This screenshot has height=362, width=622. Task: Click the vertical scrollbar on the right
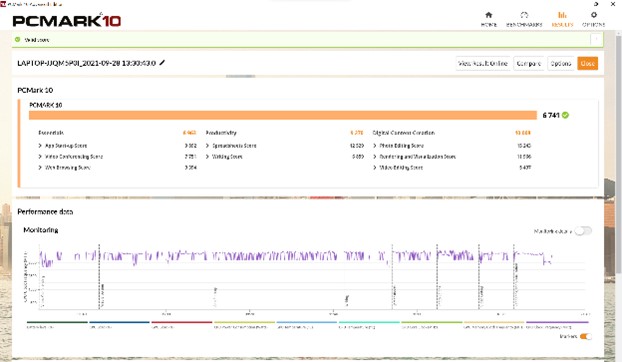tap(618, 155)
